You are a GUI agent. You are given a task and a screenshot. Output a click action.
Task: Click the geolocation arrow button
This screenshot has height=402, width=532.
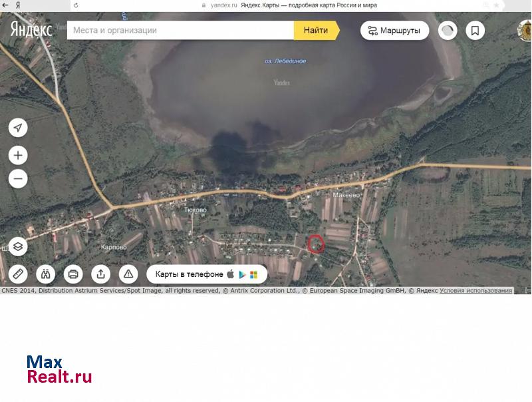pos(18,128)
